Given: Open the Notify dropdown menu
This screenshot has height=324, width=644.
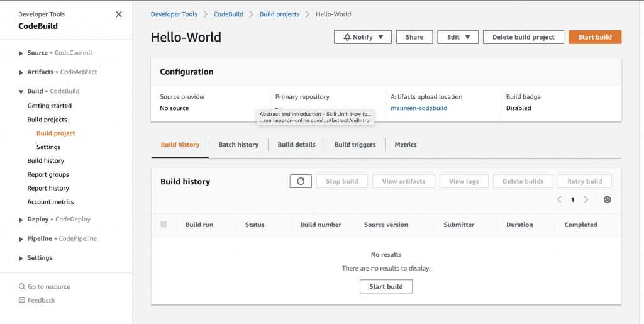Looking at the screenshot, I should 362,37.
